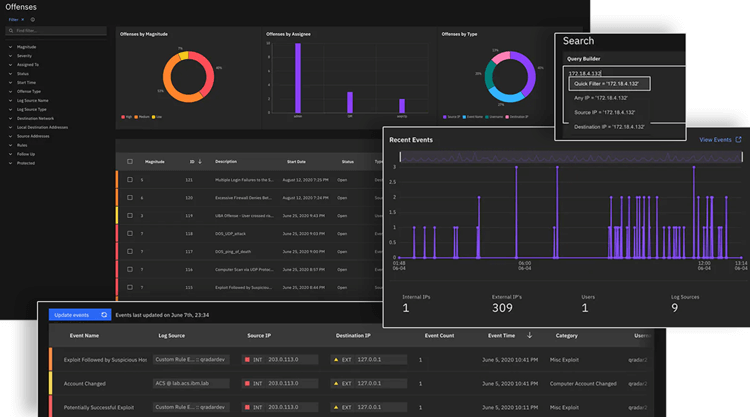Viewport: 750px width, 417px height.
Task: Open the View Events link
Action: pos(715,140)
